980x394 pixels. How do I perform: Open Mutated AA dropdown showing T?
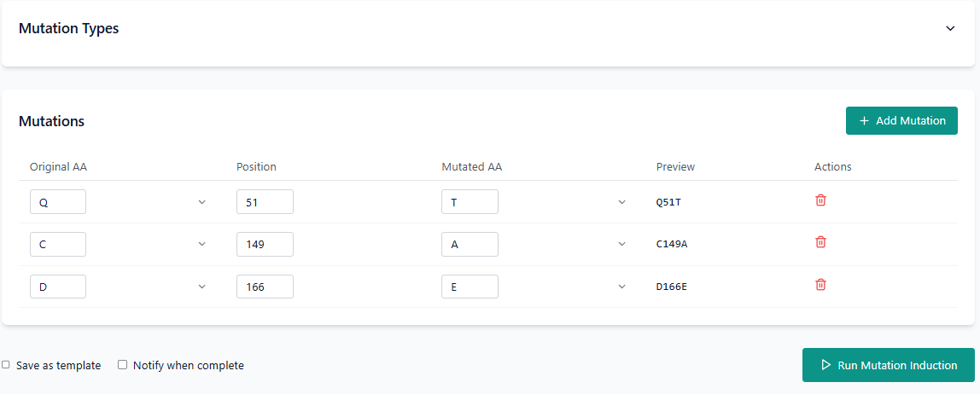click(x=621, y=202)
